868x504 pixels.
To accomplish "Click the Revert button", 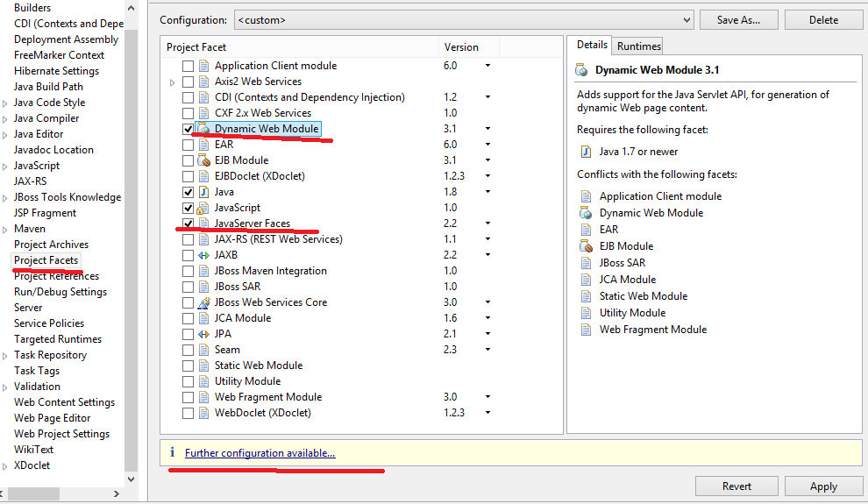I will point(736,486).
